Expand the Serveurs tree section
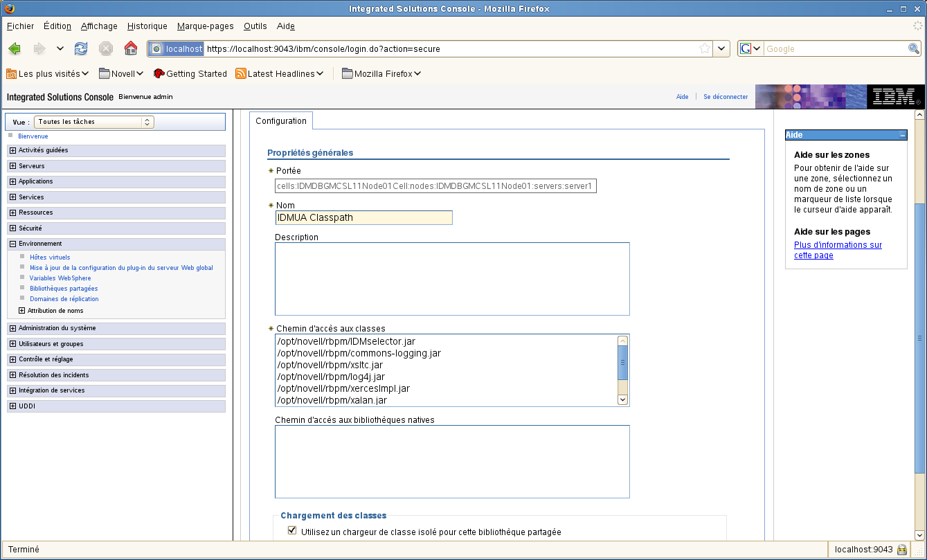The width and height of the screenshot is (927, 560). coord(13,166)
